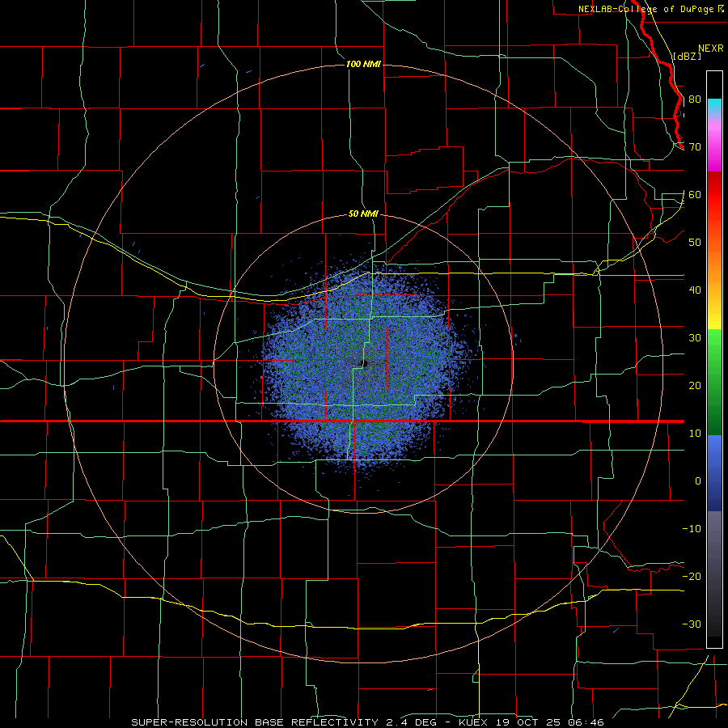The height and width of the screenshot is (728, 728).
Task: Click the 40 value on dBZ scale
Action: [x=695, y=290]
